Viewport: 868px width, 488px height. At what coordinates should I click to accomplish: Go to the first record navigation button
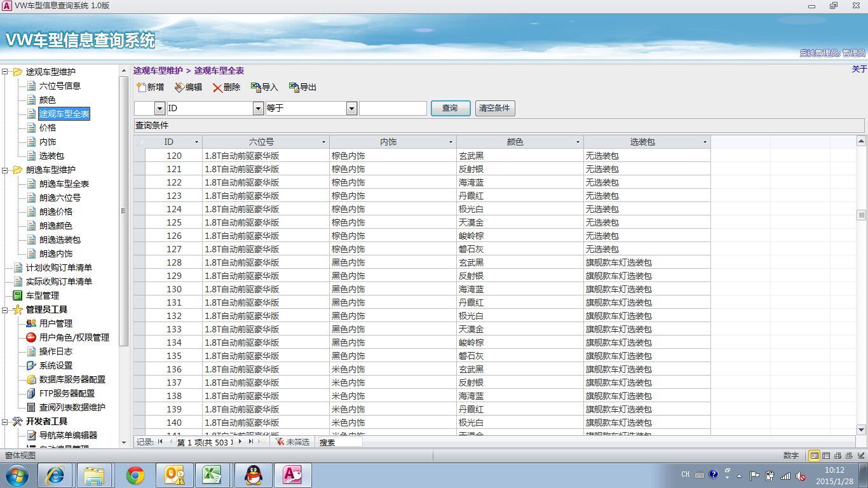160,442
